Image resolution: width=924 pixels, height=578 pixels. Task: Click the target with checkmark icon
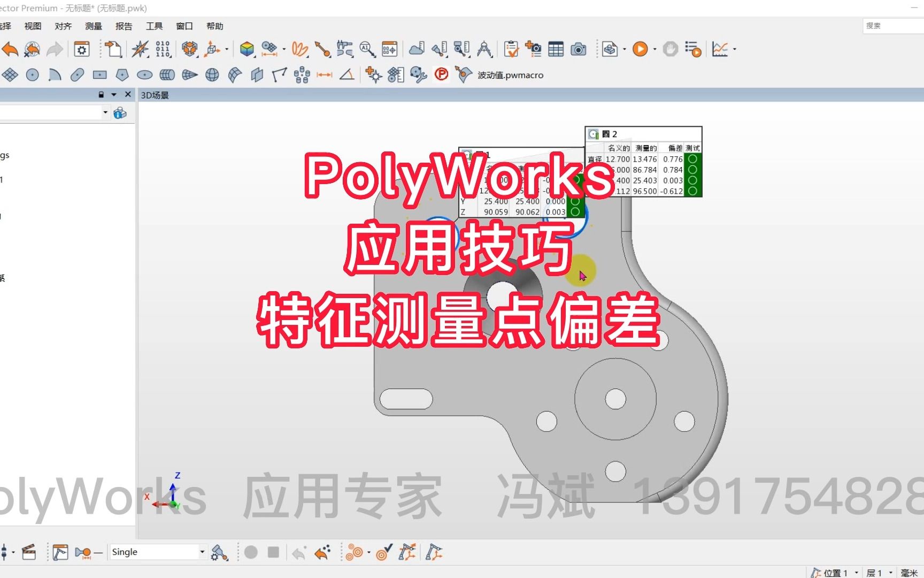(x=384, y=552)
